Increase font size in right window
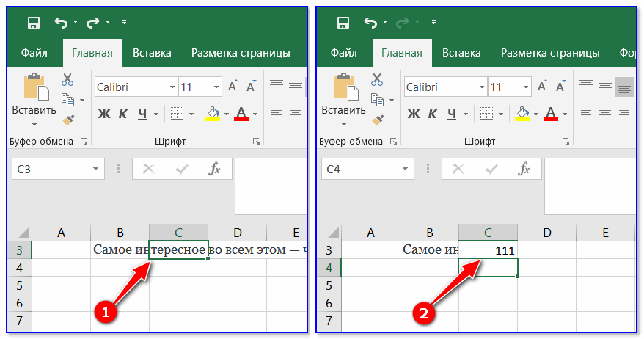 (x=542, y=87)
